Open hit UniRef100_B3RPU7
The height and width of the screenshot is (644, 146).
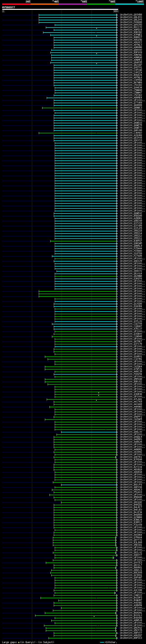point(131,241)
